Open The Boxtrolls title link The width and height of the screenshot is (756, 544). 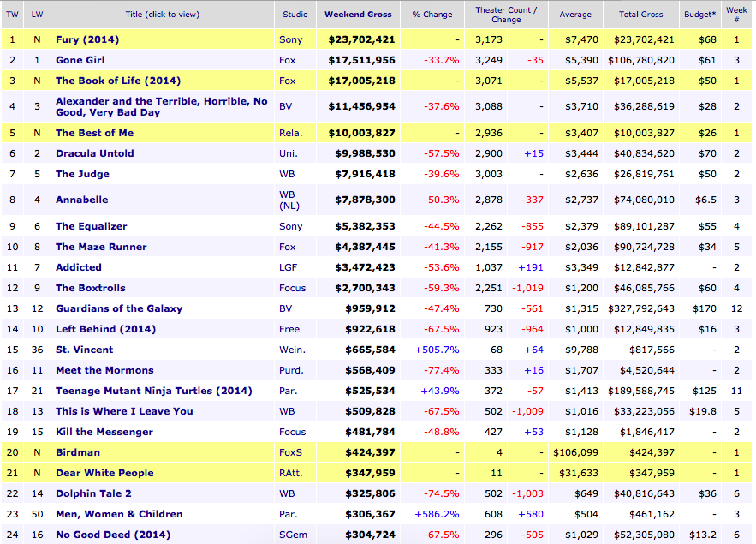click(x=91, y=288)
